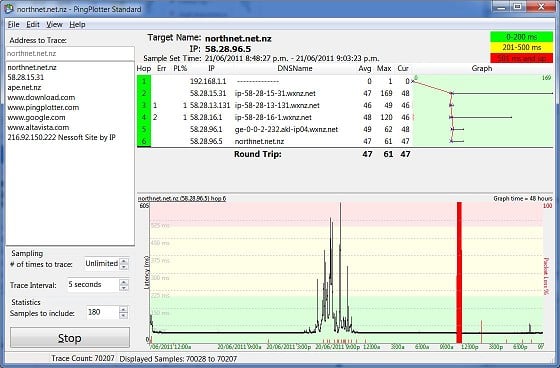Select www.pingplotter.com from address list

coord(43,107)
